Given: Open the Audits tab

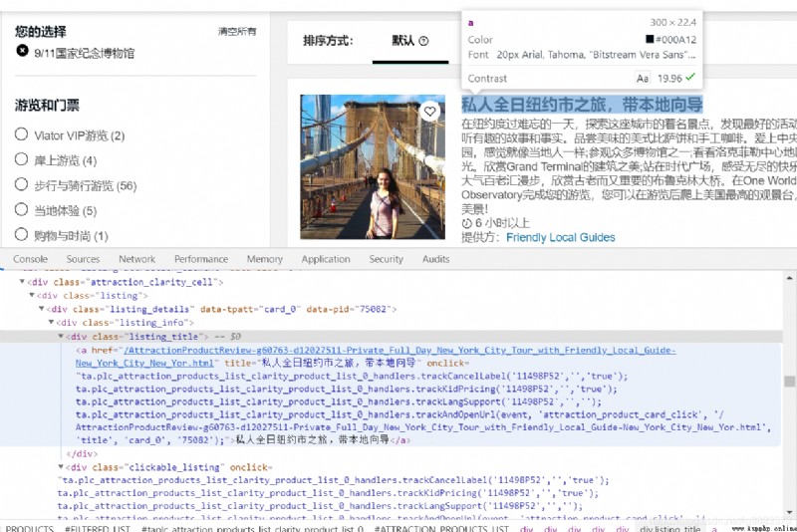Looking at the screenshot, I should pos(436,259).
